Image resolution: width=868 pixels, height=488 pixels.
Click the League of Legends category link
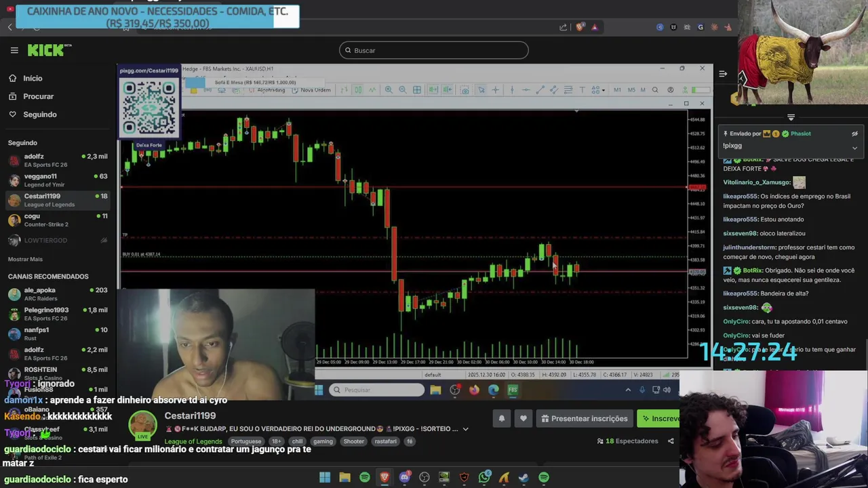[193, 441]
